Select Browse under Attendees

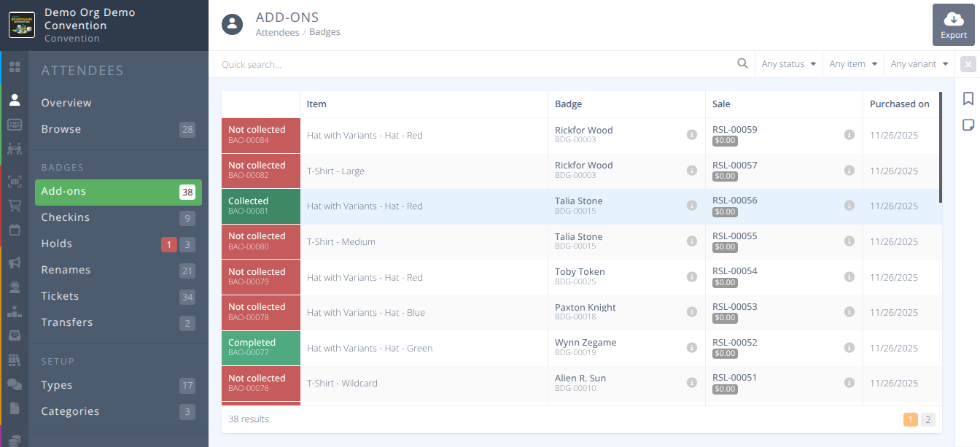click(61, 129)
